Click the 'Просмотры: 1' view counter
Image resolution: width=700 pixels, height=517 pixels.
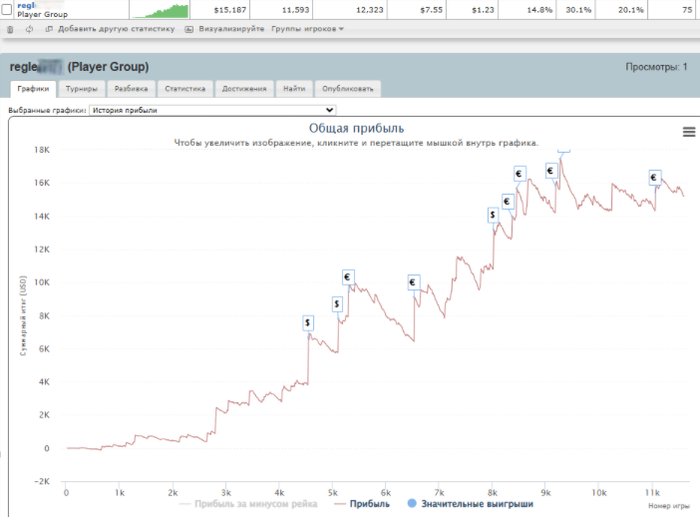[656, 67]
